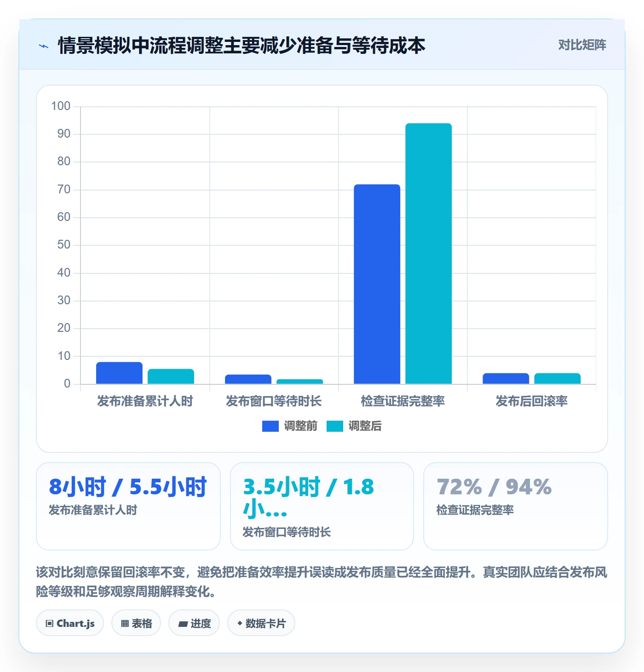
Task: Click the diamond icon in the 数据卡片 chip
Action: [240, 623]
